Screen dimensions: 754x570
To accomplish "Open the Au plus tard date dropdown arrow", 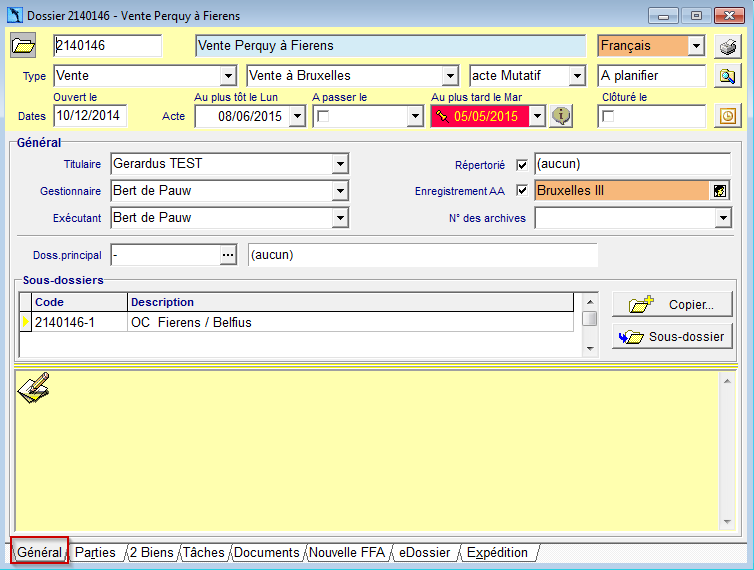I will pos(537,116).
